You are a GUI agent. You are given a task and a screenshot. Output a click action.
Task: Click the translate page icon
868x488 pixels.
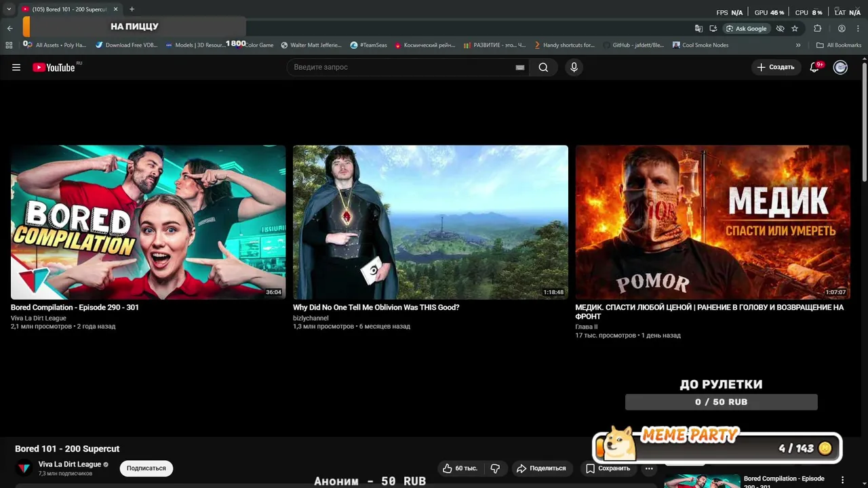pos(698,28)
